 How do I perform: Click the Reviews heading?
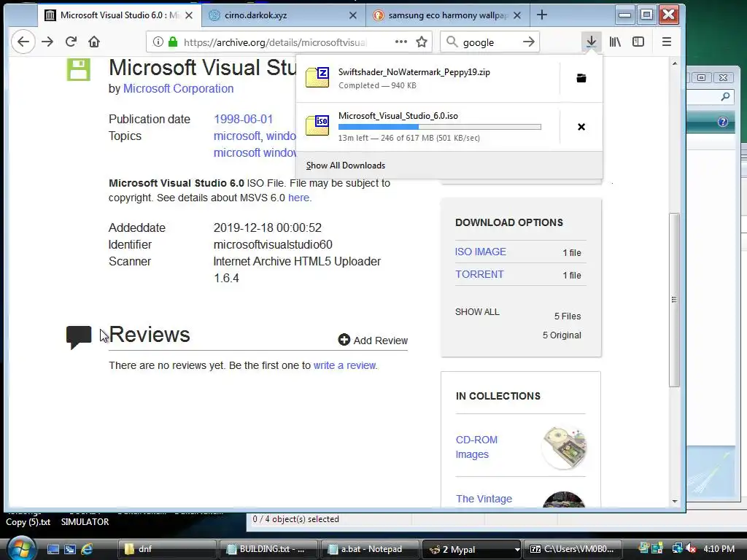click(149, 334)
